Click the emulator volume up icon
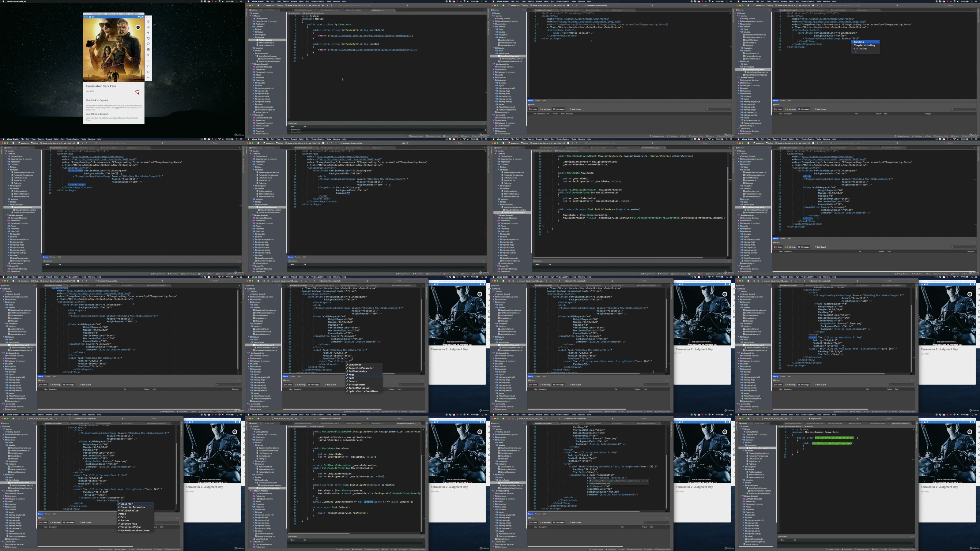Viewport: 980px width, 551px height. (x=148, y=27)
